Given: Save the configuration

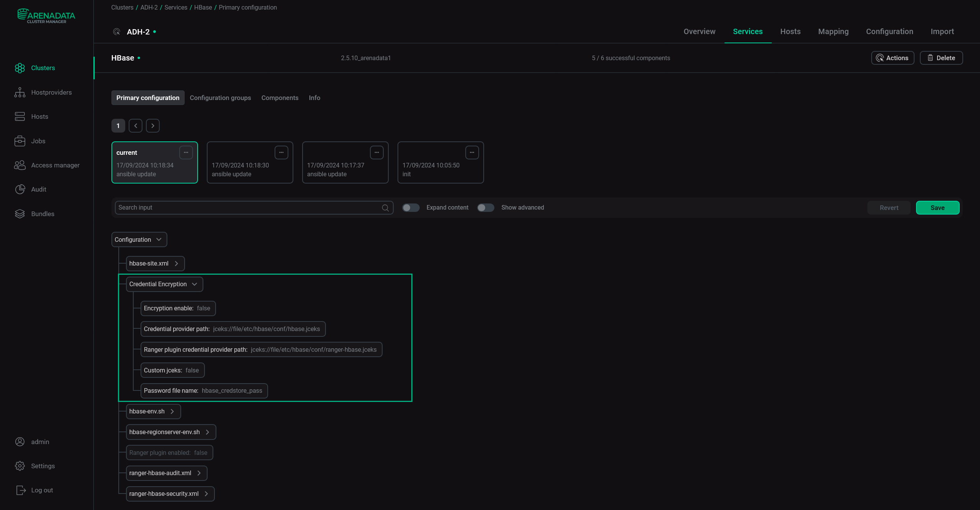Looking at the screenshot, I should 937,208.
